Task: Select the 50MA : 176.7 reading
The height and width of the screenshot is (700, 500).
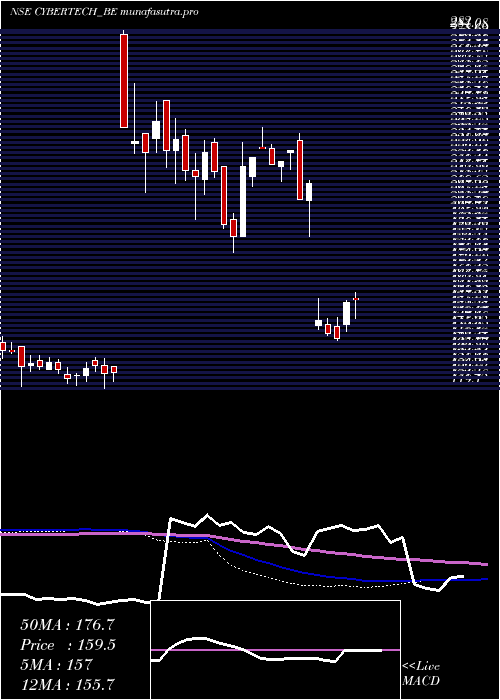Action: tap(67, 625)
